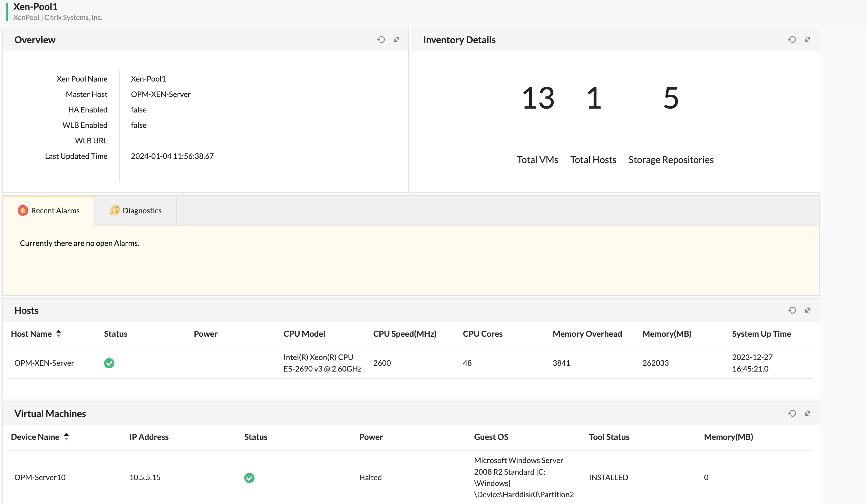
Task: Click the Intel Xeon CPU model cell
Action: [322, 363]
